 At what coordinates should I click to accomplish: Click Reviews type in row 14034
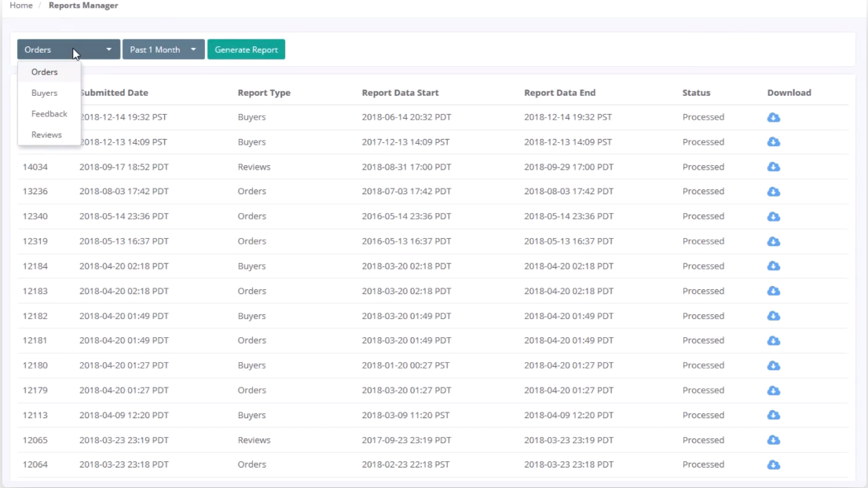coord(254,167)
